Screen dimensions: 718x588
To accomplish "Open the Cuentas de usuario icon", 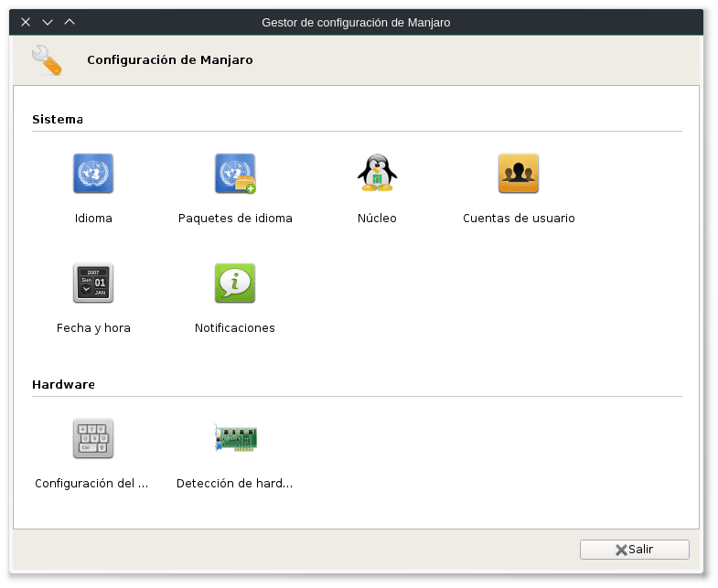I will pos(519,173).
